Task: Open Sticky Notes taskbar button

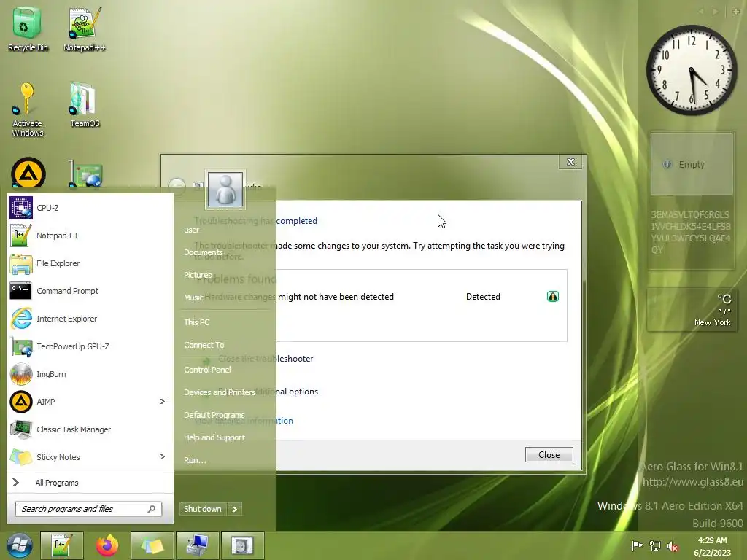Action: (152, 545)
